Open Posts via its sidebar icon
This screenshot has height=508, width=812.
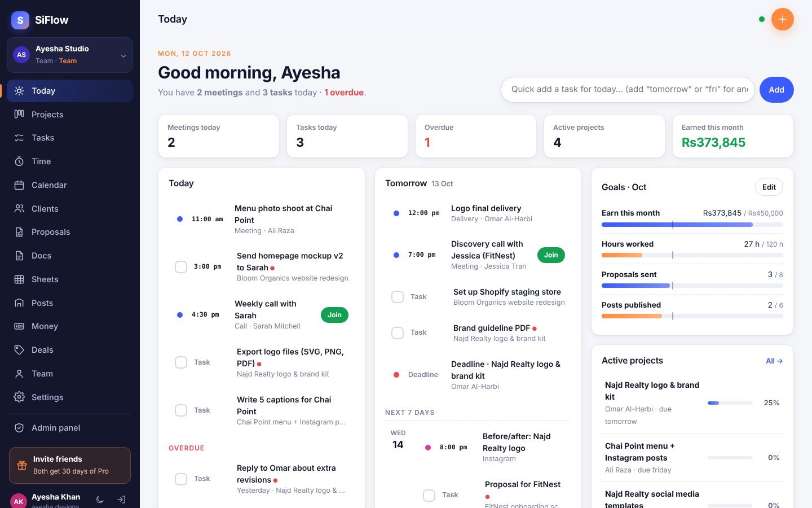[19, 303]
